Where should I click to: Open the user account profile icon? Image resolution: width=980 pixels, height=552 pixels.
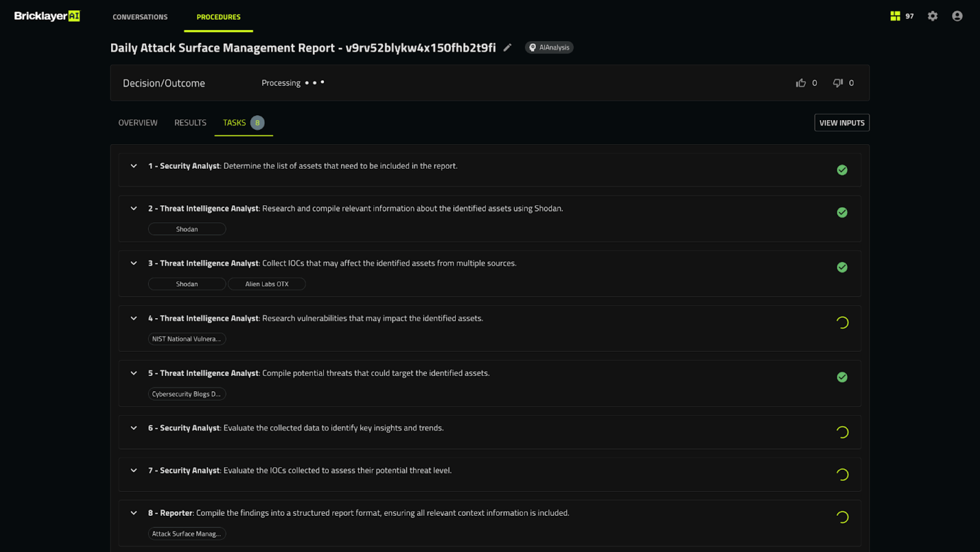957,16
